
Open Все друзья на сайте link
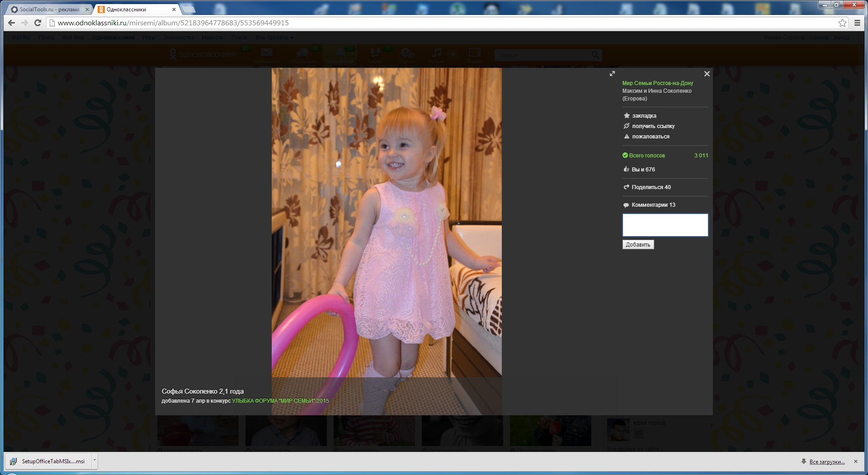pos(634,449)
